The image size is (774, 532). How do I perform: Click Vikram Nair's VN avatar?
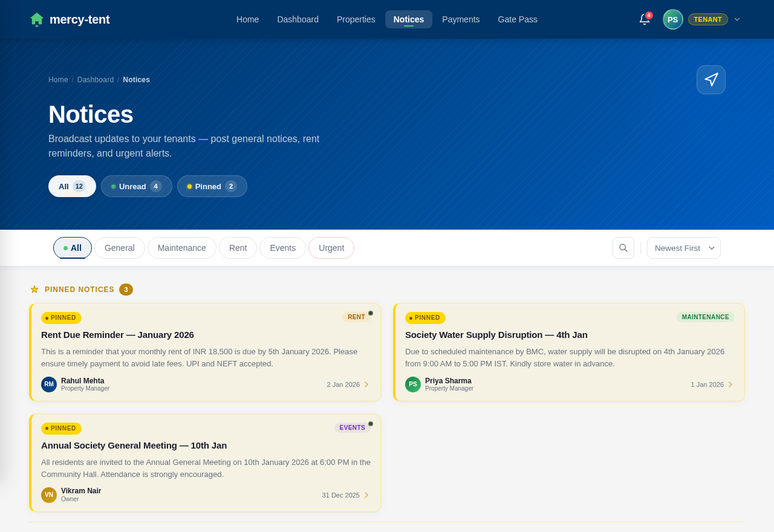point(48,495)
